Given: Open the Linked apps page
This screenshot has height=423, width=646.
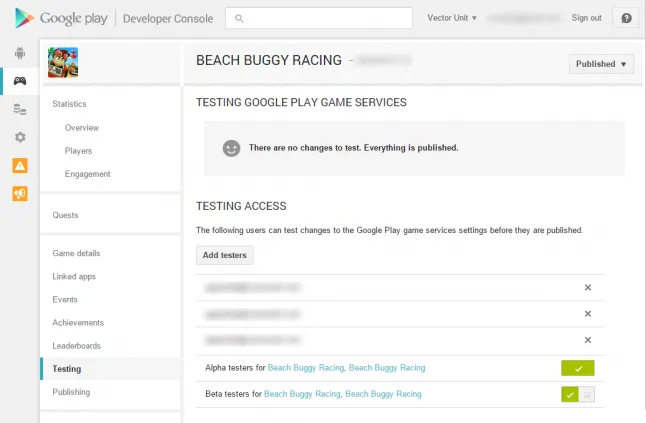Looking at the screenshot, I should [74, 276].
